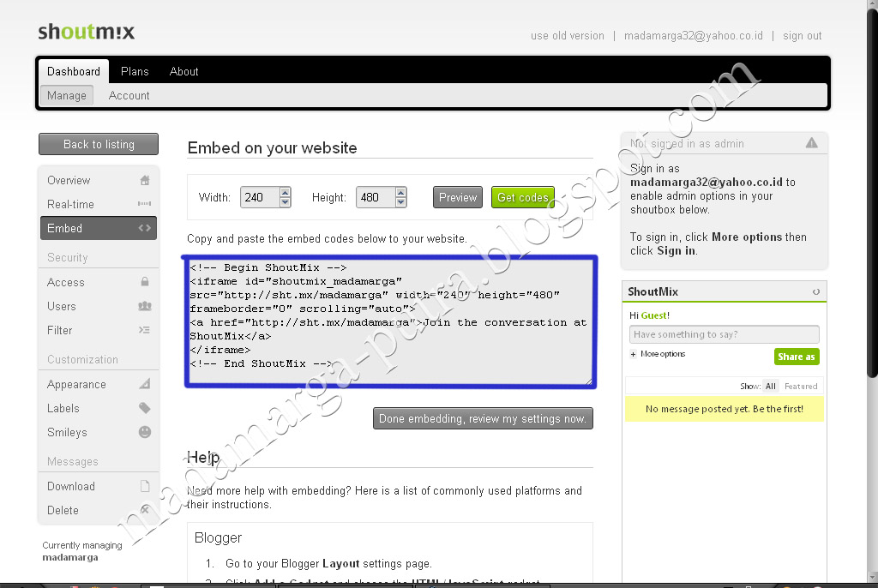
Task: Open Labels customization
Action: tap(99, 408)
